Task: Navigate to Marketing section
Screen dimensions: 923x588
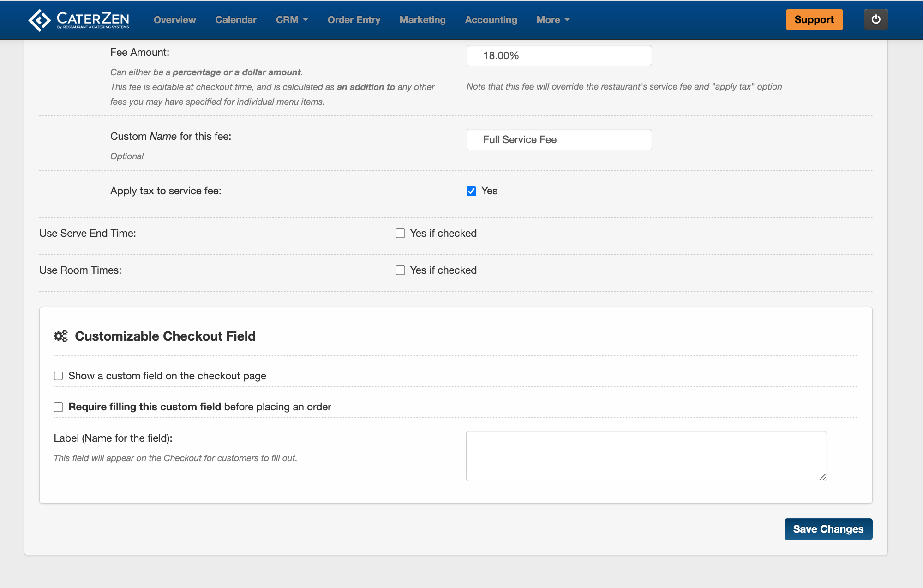Action: [422, 20]
